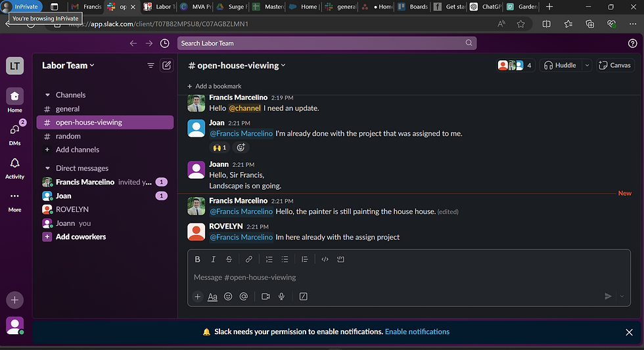644x350 pixels.
Task: Mention someone with the @ icon
Action: pyautogui.click(x=244, y=297)
